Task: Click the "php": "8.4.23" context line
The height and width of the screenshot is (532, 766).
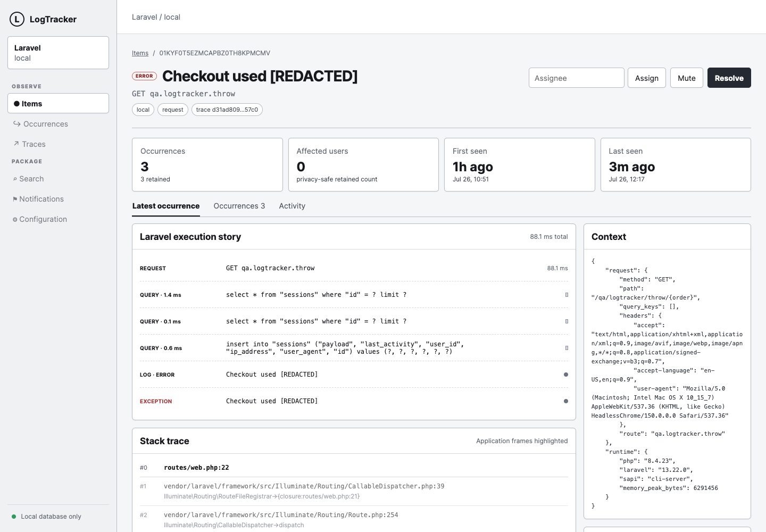Action: 647,461
